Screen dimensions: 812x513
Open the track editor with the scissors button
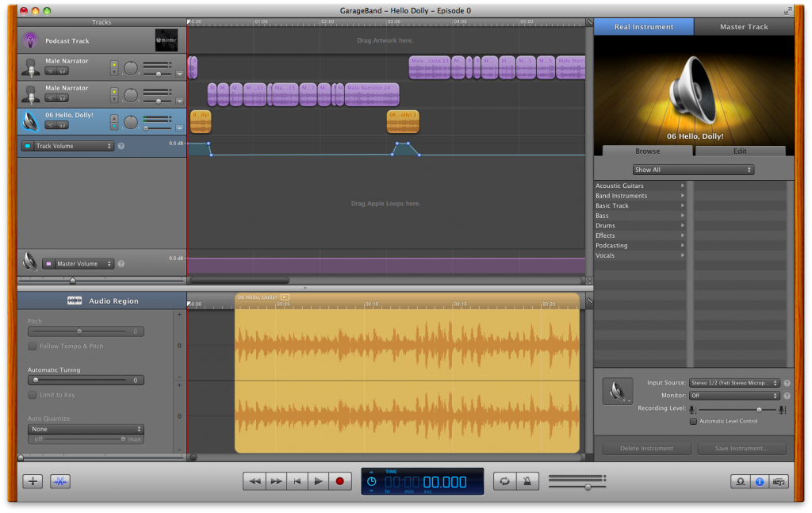pyautogui.click(x=60, y=481)
